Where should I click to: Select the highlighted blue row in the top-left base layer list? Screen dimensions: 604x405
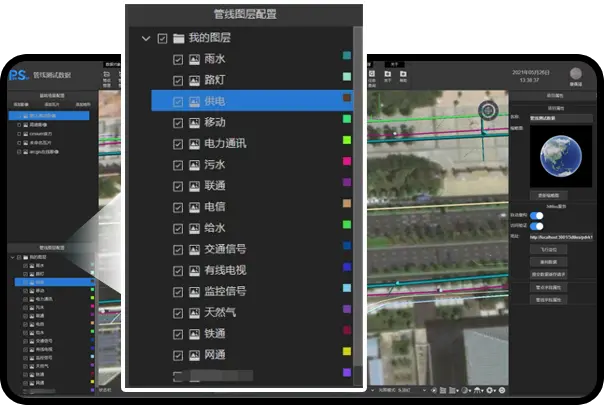pos(49,116)
